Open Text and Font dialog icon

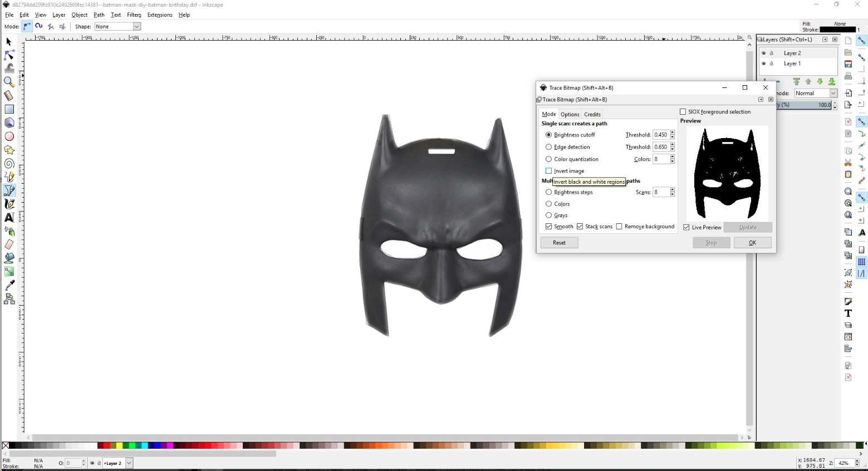(848, 313)
